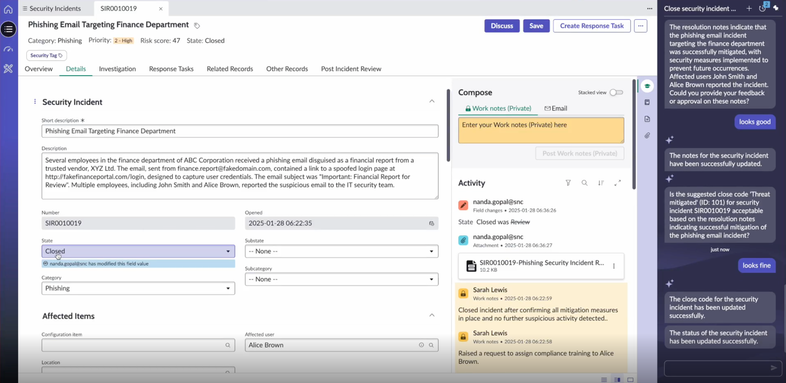
Task: Click the Affected user search icon
Action: (x=431, y=345)
